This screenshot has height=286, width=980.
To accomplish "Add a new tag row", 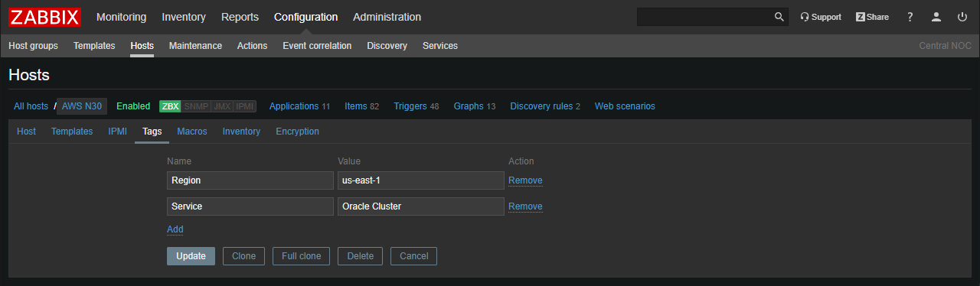I will (175, 229).
